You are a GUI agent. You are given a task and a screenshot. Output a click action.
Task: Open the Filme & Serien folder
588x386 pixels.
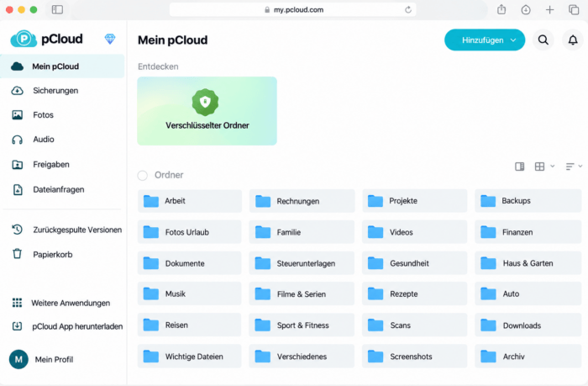(302, 293)
